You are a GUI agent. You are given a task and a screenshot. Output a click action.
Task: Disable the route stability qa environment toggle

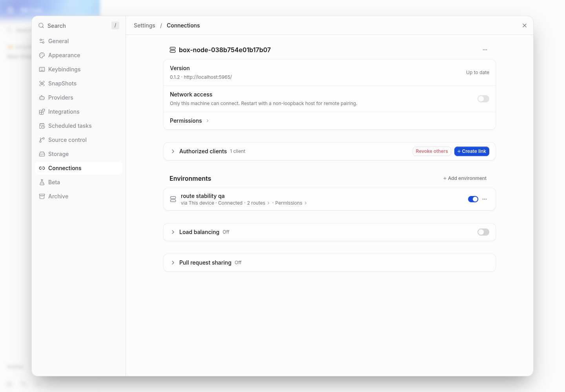(473, 199)
